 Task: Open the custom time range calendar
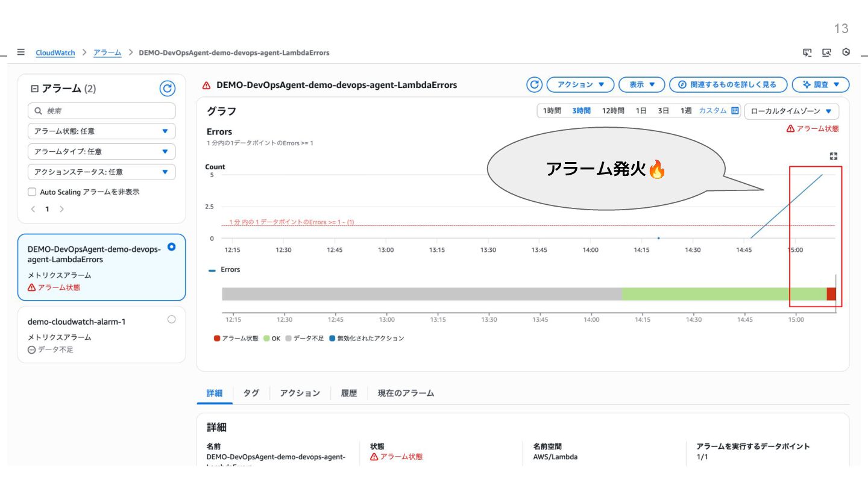pos(735,111)
